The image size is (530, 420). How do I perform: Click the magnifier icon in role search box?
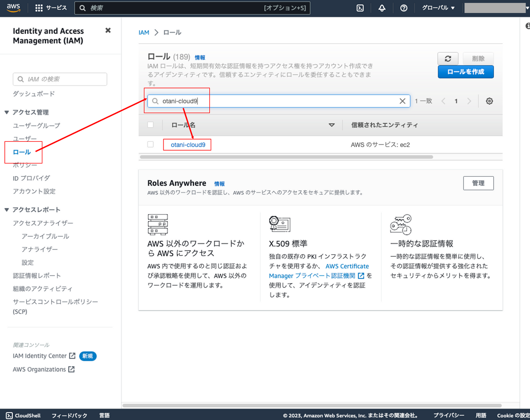(155, 101)
